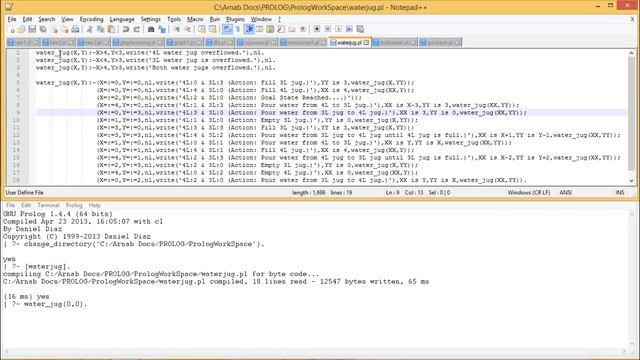This screenshot has width=640, height=360.
Task: Expand the Encoding menu
Action: point(91,19)
